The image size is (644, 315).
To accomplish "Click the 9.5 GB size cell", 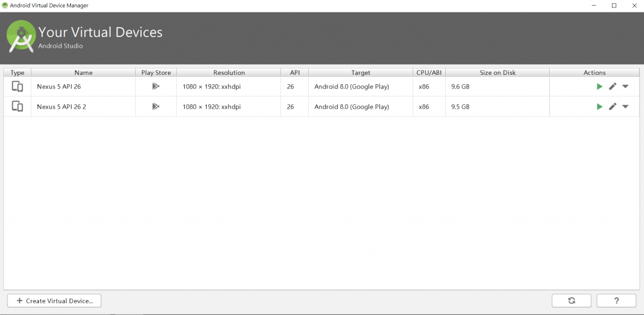I will [497, 107].
